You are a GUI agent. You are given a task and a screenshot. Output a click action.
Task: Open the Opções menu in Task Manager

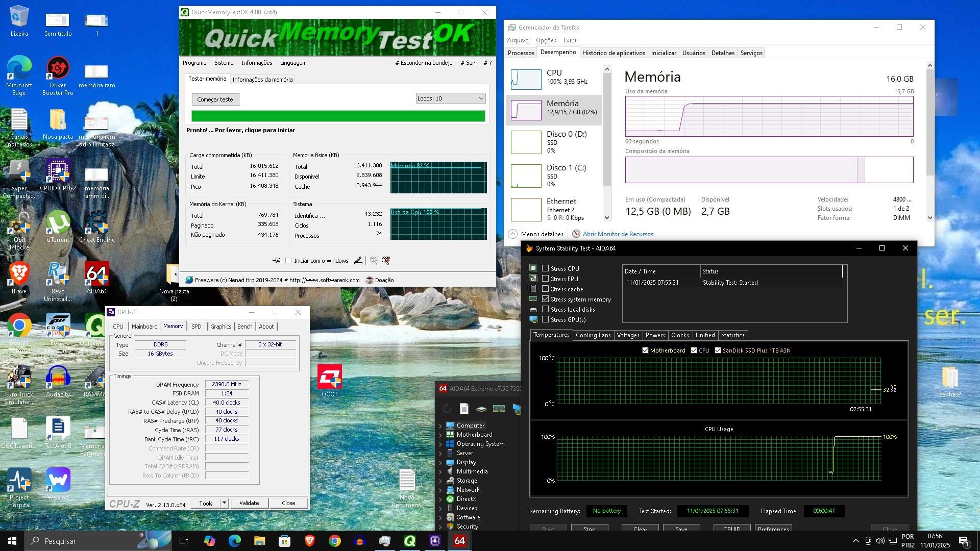click(546, 40)
